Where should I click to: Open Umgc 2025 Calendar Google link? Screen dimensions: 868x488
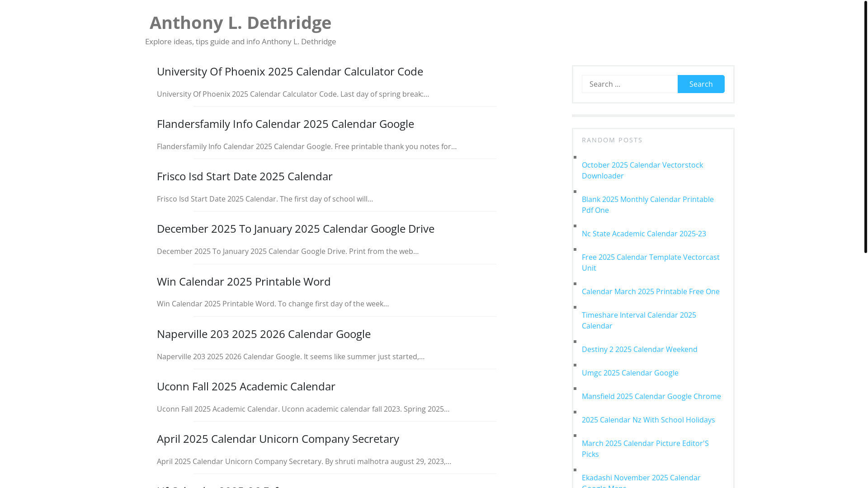coord(630,373)
